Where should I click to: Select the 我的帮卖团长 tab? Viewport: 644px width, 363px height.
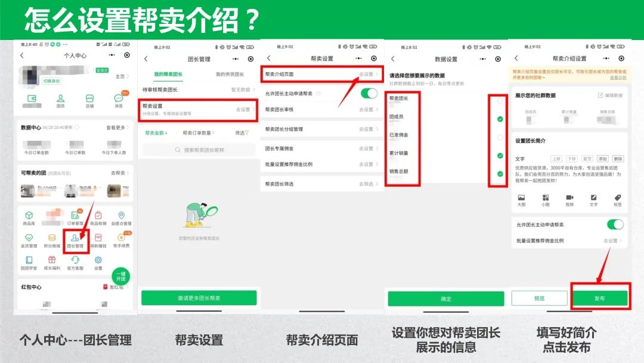(168, 75)
